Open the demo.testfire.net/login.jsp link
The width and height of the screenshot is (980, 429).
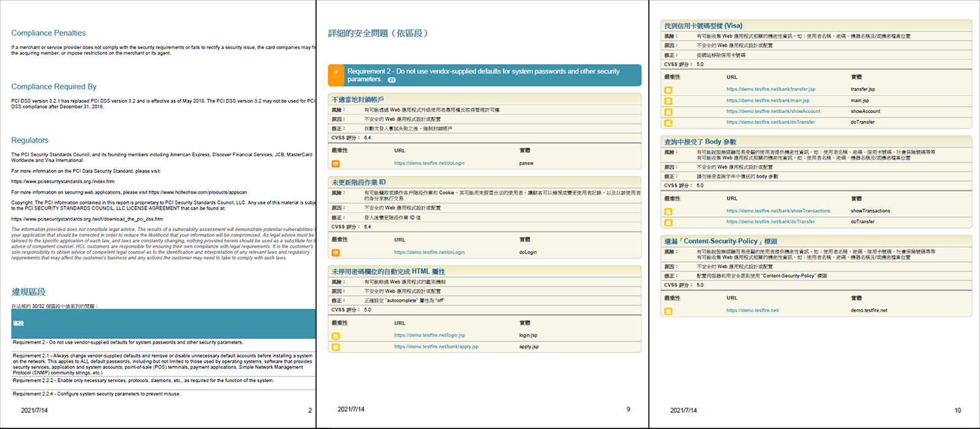(429, 335)
